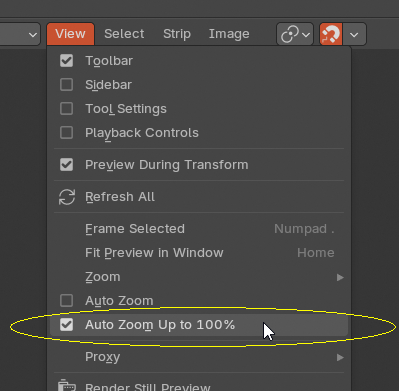The width and height of the screenshot is (399, 391).
Task: Expand the Proxy submenu
Action: tap(199, 357)
